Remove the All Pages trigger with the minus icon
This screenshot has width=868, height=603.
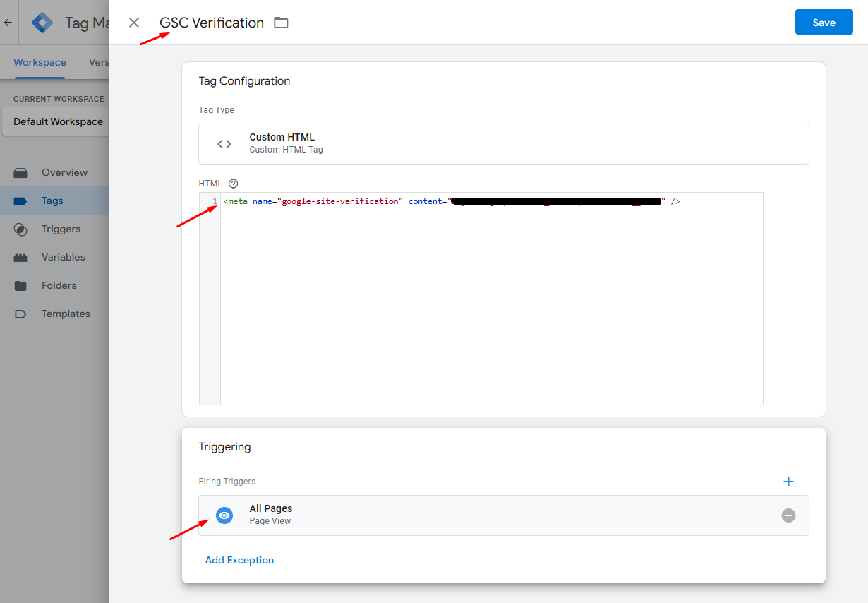[x=789, y=515]
